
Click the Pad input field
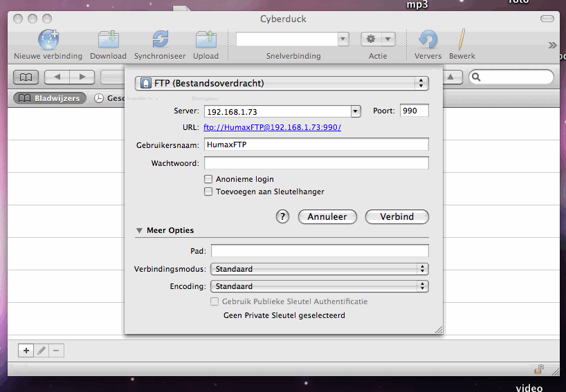pos(320,251)
